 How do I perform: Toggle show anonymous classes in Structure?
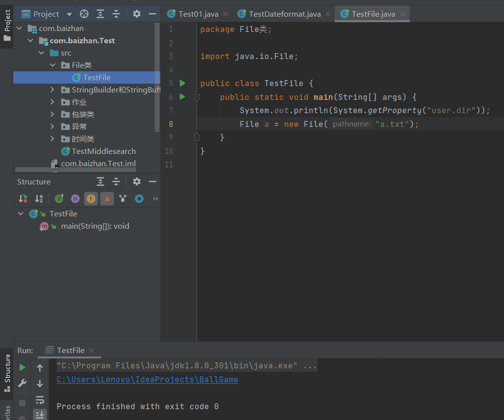123,199
